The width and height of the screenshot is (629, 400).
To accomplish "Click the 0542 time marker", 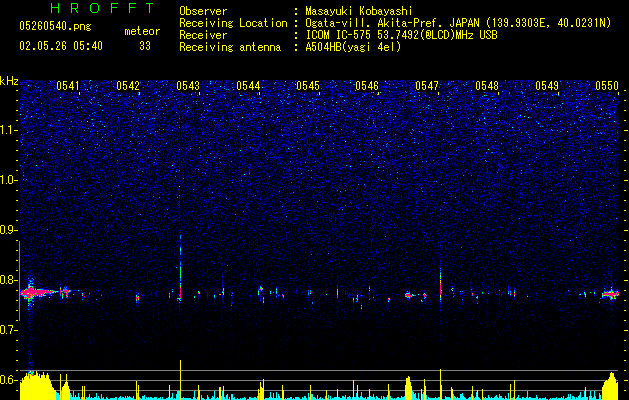I will pos(128,86).
